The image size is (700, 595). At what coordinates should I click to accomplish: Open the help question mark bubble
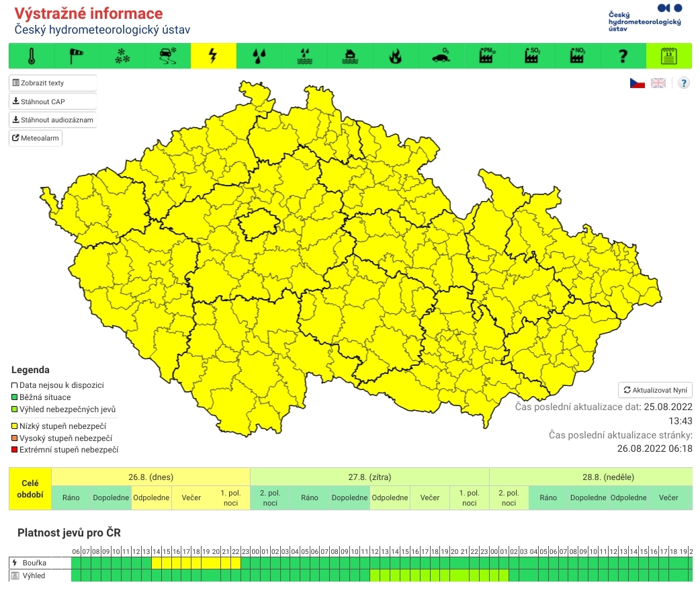coord(683,83)
